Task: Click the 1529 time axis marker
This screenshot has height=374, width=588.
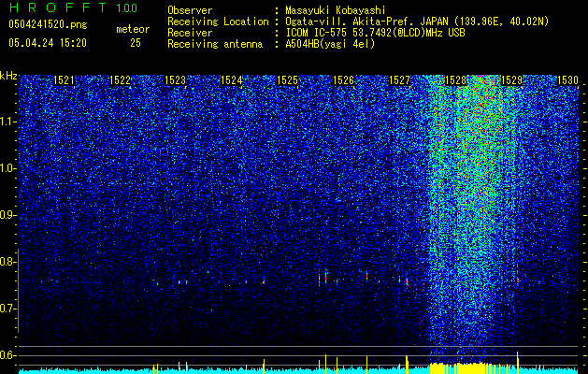Action: coord(511,80)
